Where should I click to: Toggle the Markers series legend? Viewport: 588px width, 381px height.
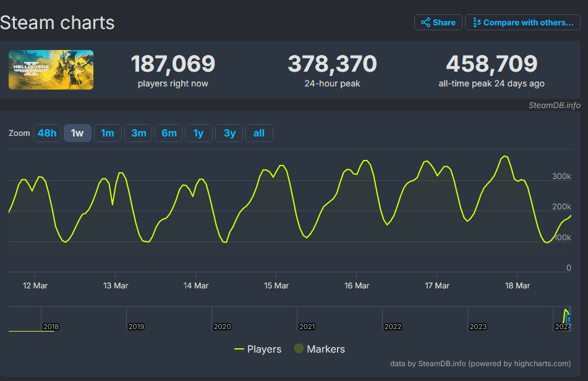click(x=320, y=349)
